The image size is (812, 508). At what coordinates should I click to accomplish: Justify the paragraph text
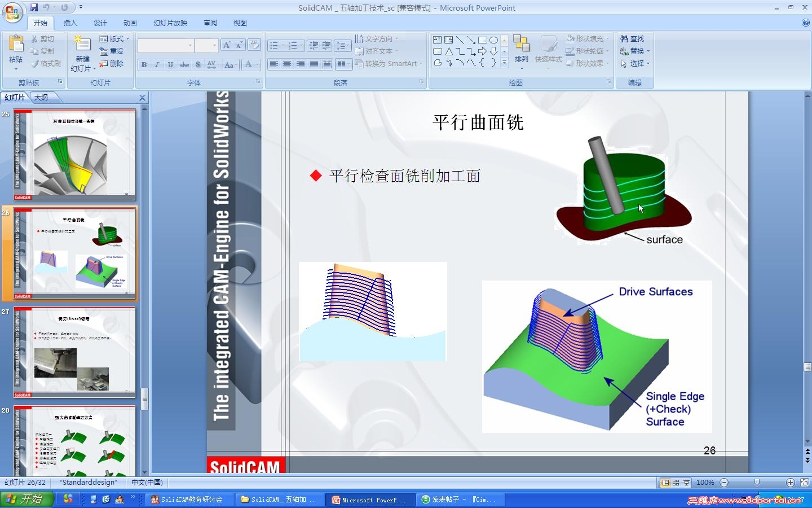(314, 64)
